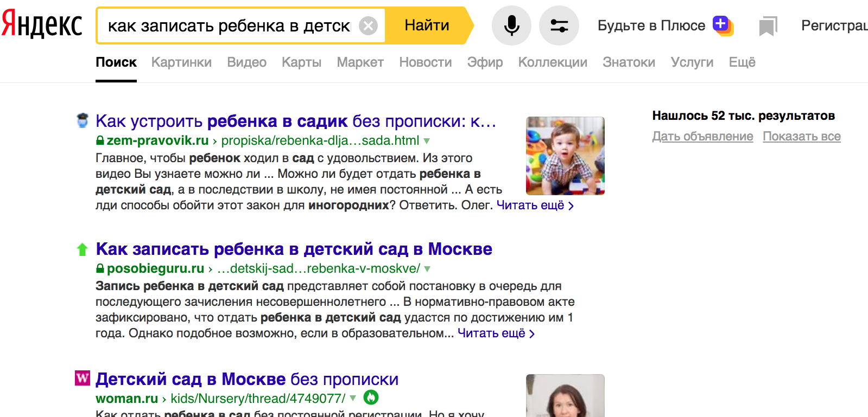Click the green turbo badge next to woman.ru
The image size is (868, 417).
tap(371, 398)
